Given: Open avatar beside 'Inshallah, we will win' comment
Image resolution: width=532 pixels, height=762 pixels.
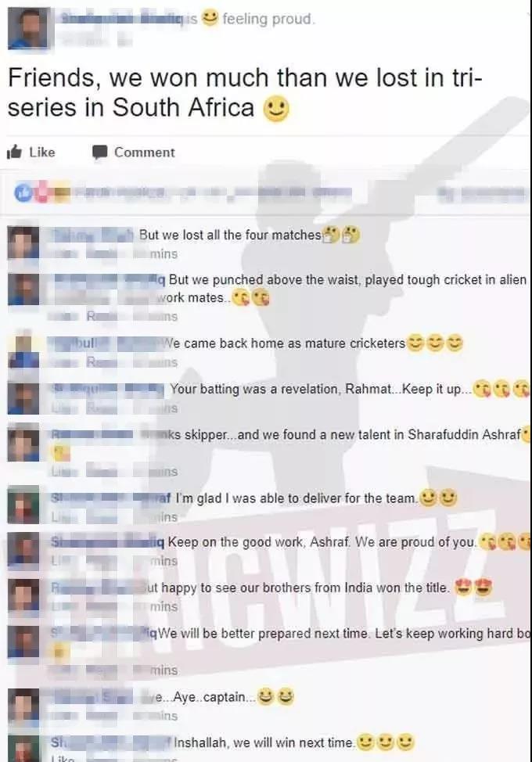Looking at the screenshot, I should click(x=23, y=749).
